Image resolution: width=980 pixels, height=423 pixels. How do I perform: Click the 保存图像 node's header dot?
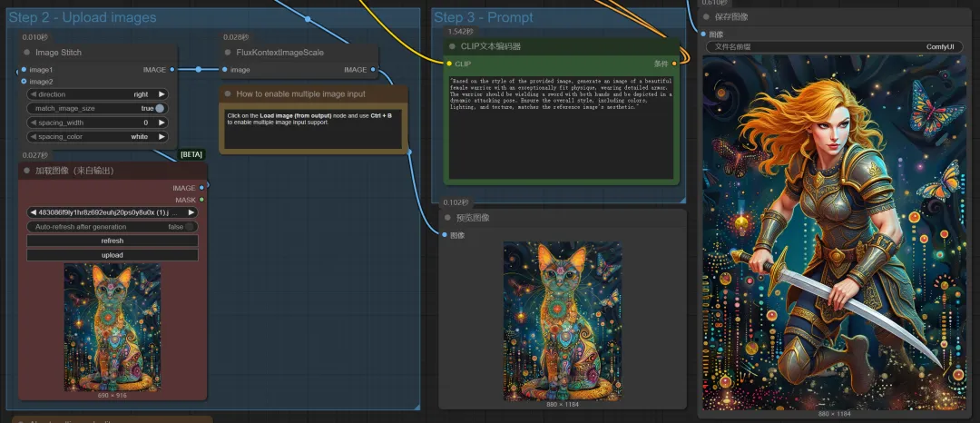click(706, 17)
